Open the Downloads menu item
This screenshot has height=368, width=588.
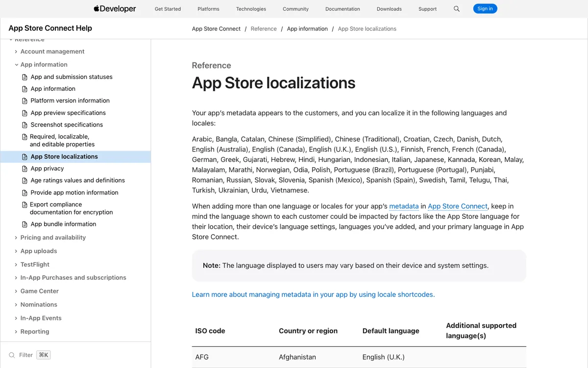tap(389, 9)
